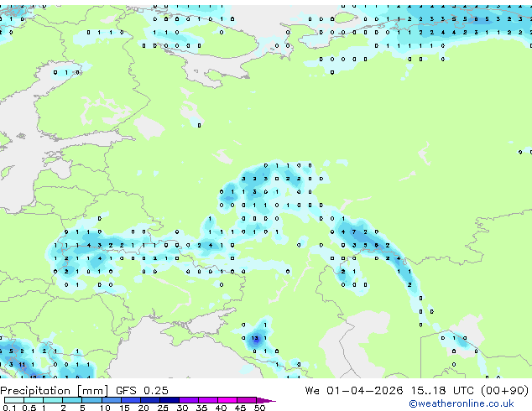Select the 10–15 mm legend color swatch

click(x=112, y=400)
